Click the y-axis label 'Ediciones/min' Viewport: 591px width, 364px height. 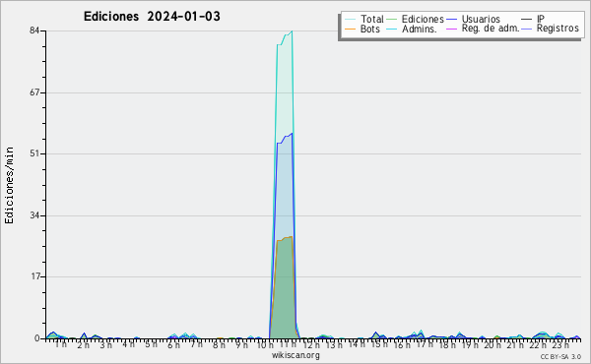pos(9,185)
